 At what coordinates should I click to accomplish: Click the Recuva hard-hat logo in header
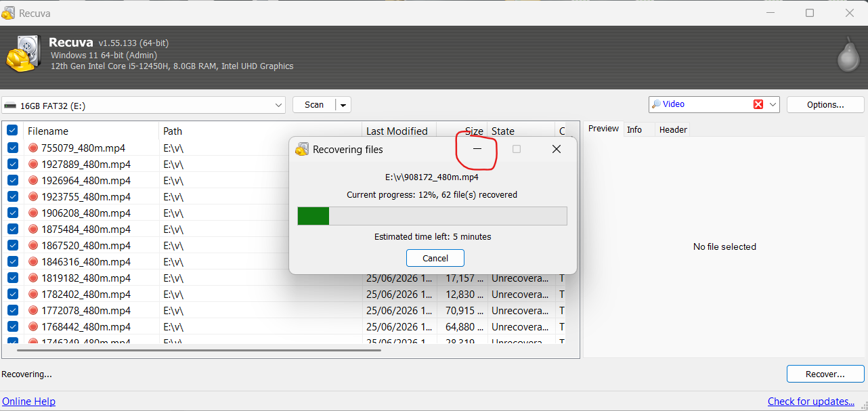tap(23, 54)
